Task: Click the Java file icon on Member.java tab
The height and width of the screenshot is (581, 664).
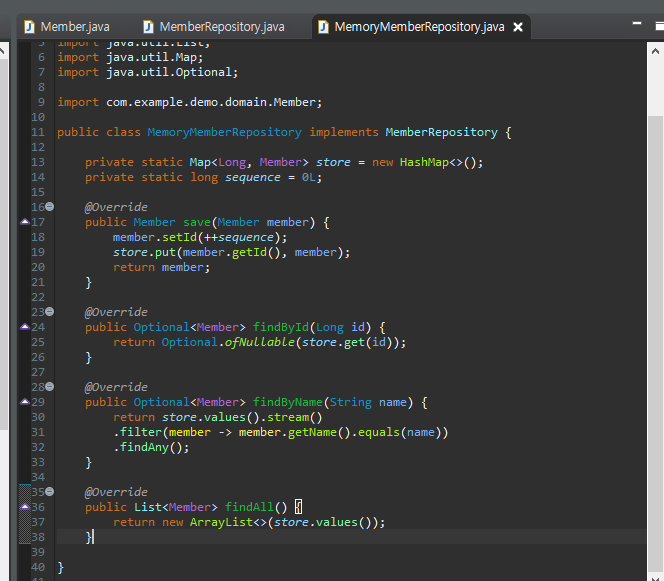Action: point(29,27)
